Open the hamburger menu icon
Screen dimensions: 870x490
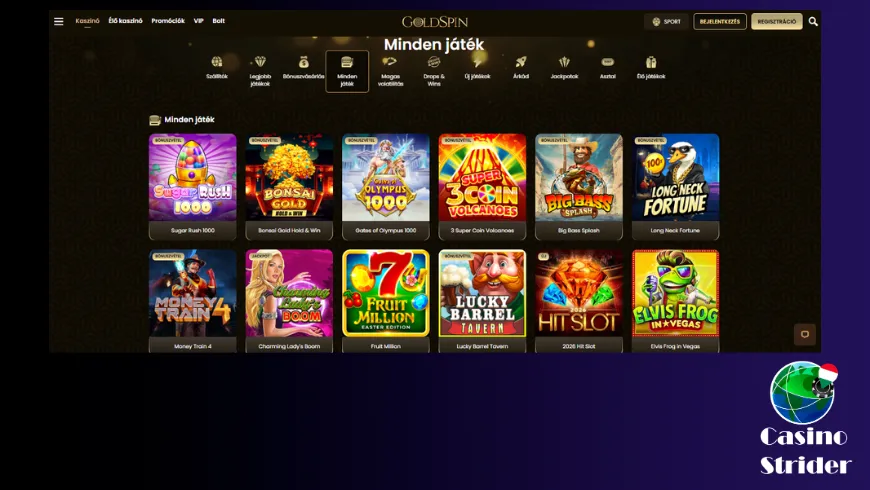(59, 21)
